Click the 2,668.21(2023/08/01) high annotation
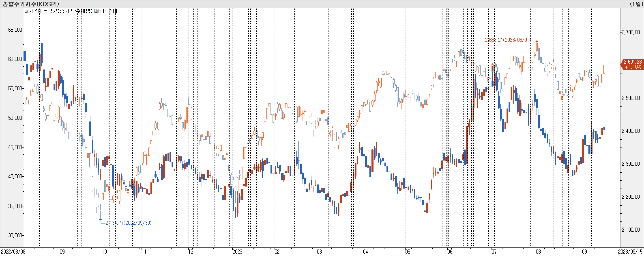Screen dimensions: 644x256 coord(508,40)
